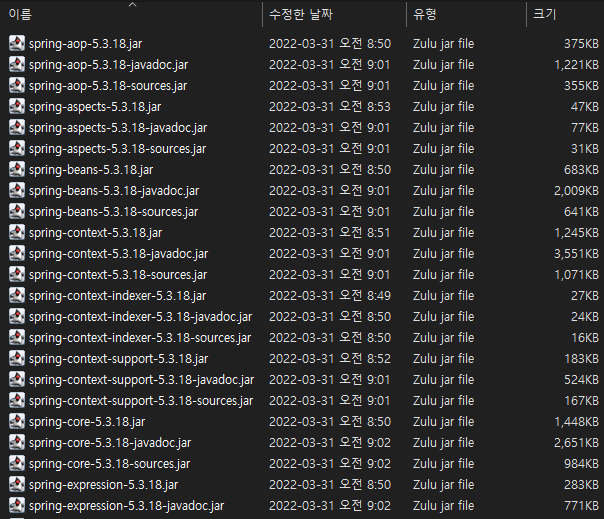Click the 3,551KB size value

click(x=576, y=254)
